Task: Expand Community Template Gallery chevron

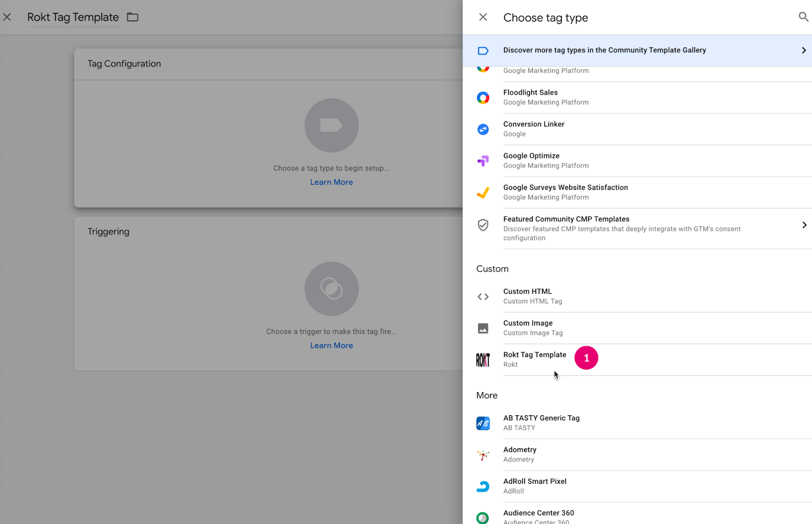Action: [x=804, y=50]
